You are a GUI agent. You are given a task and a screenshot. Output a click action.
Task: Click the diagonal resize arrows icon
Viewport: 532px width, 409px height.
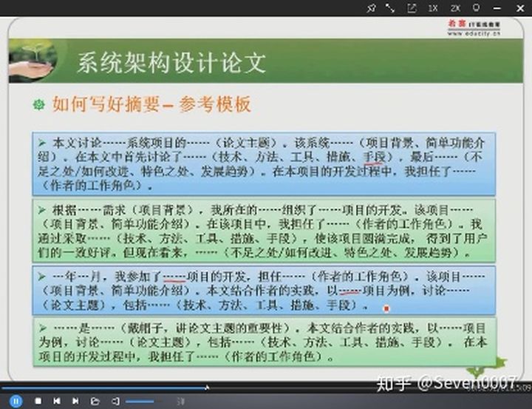click(390, 8)
